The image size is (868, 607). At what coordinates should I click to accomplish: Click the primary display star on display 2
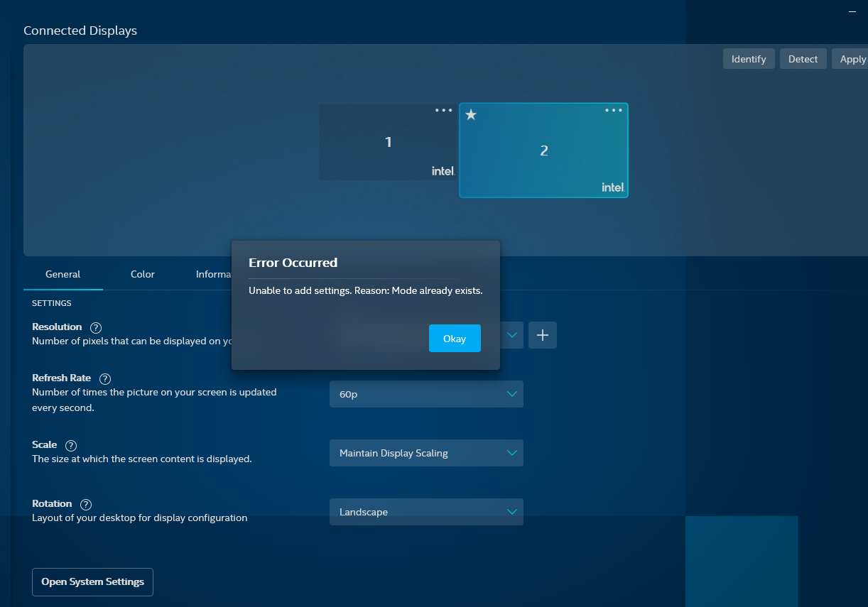471,115
